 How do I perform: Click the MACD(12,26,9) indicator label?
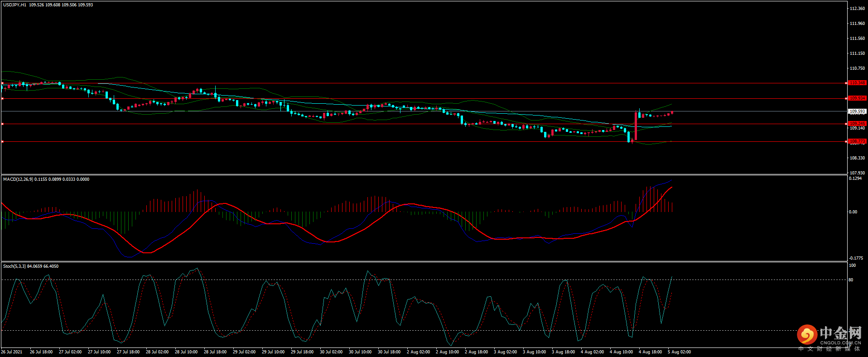[18, 179]
